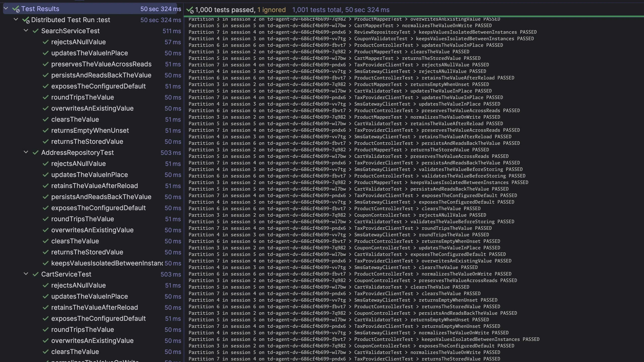Click checkmark icon of SearchServiceTest exposesTheConfiguredDefault
644x362 pixels.
coord(46,86)
